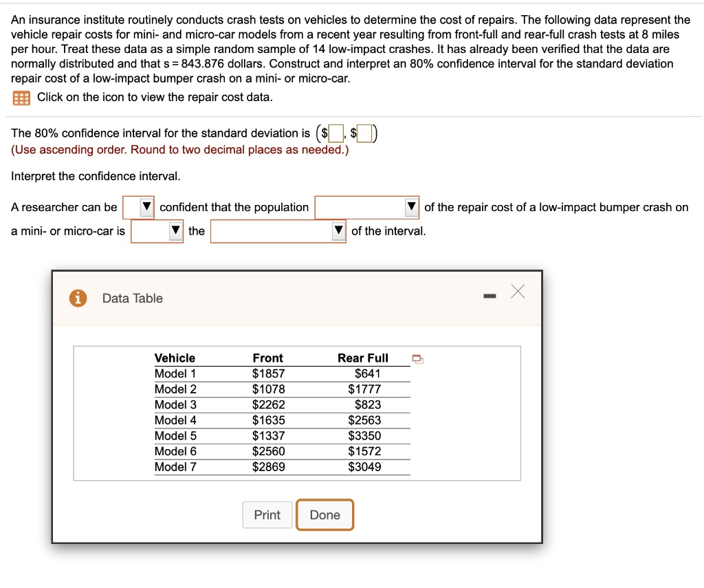The height and width of the screenshot is (588, 704).
Task: Click the Done button
Action: coord(325,515)
